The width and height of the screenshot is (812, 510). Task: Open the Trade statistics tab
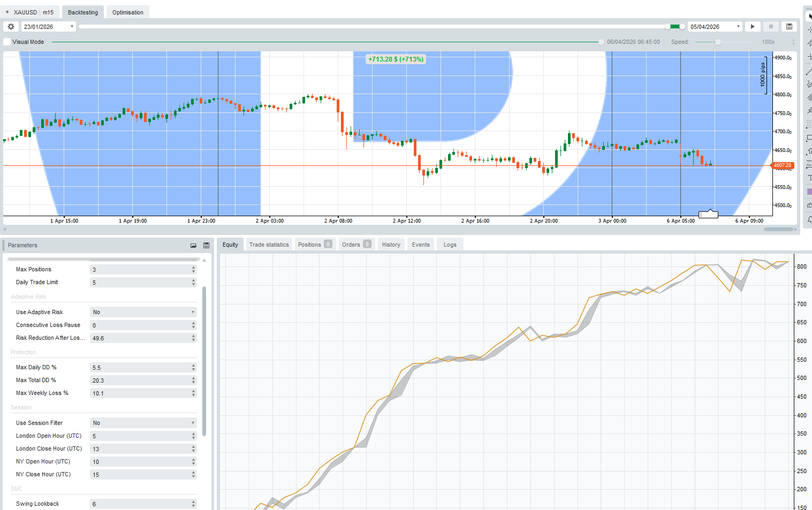tap(269, 244)
